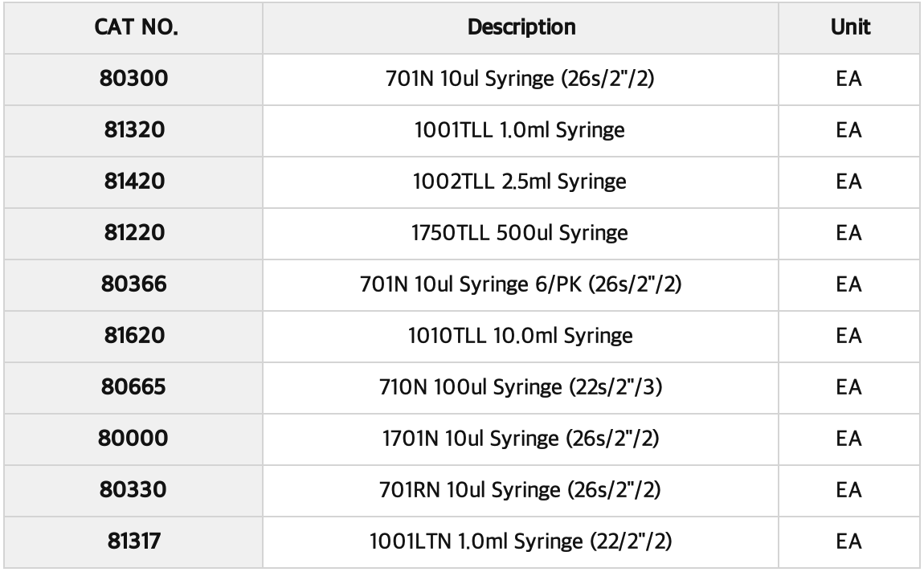This screenshot has width=924, height=572.
Task: Select the 1002TLL 2.5ml Syringe description
Action: point(522,182)
